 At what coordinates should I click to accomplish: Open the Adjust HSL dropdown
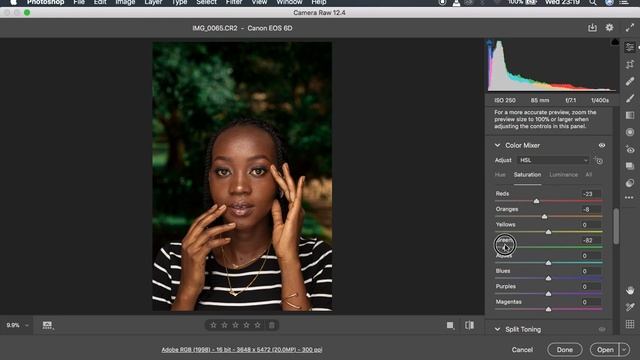tap(553, 160)
